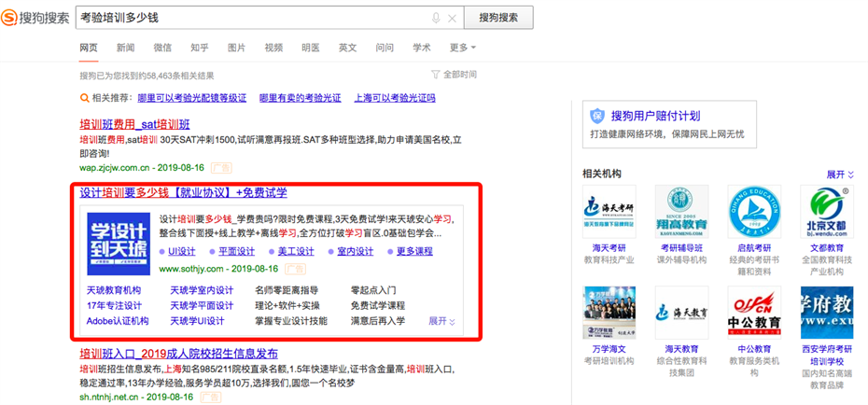This screenshot has width=868, height=405.
Task: Open suggestion 哪里可以考验光配镜等级证
Action: [x=192, y=98]
